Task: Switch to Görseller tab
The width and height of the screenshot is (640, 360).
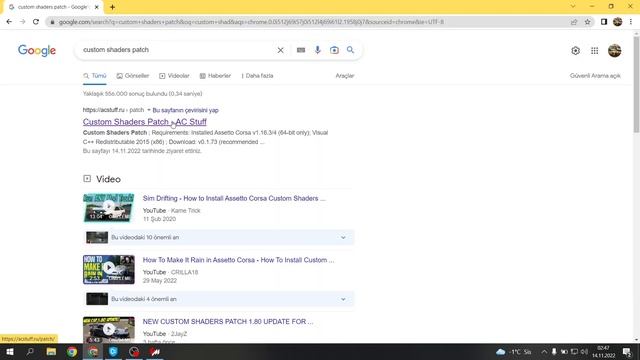Action: (x=133, y=76)
